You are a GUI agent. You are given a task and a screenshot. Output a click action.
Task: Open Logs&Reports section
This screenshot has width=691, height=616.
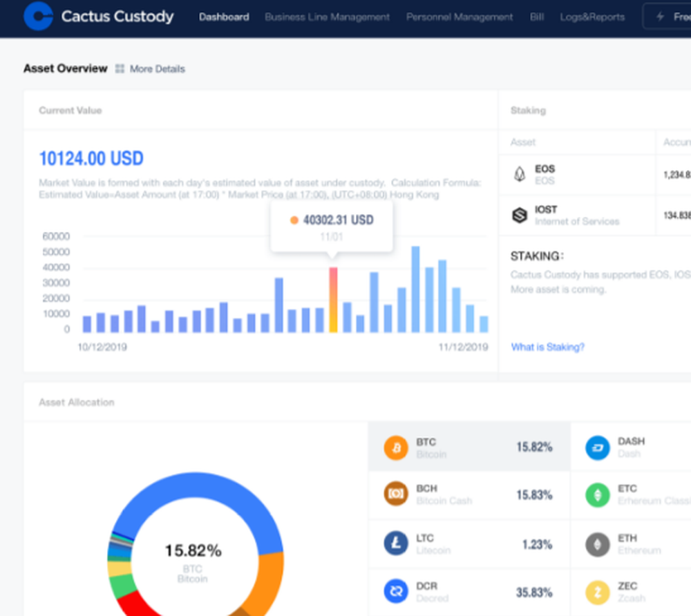pyautogui.click(x=592, y=17)
